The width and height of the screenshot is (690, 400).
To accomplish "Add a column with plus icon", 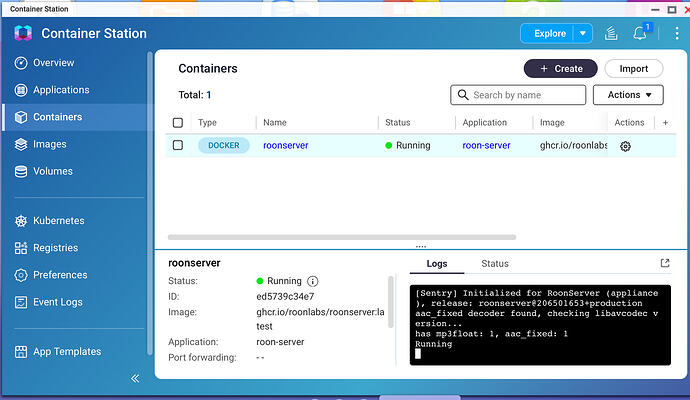I will [665, 123].
